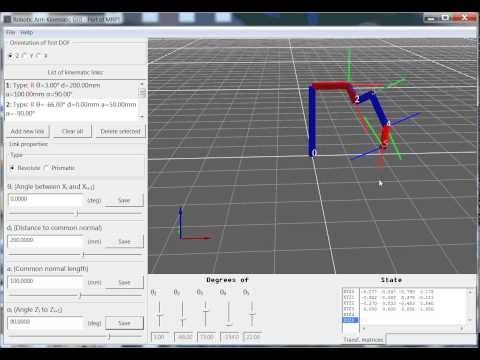Click the α angle horizontal slider
Viewport: 480px width, 360px height.
75,336
